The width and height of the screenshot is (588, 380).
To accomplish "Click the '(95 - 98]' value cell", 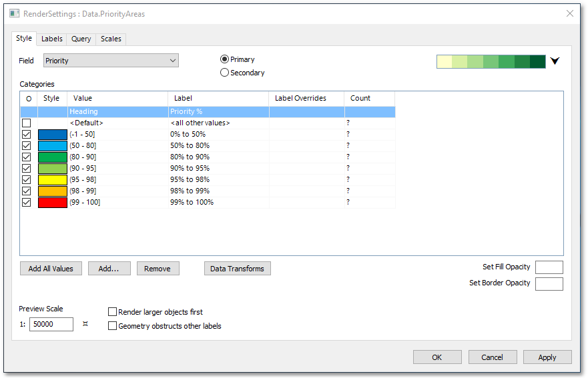I will pyautogui.click(x=117, y=179).
